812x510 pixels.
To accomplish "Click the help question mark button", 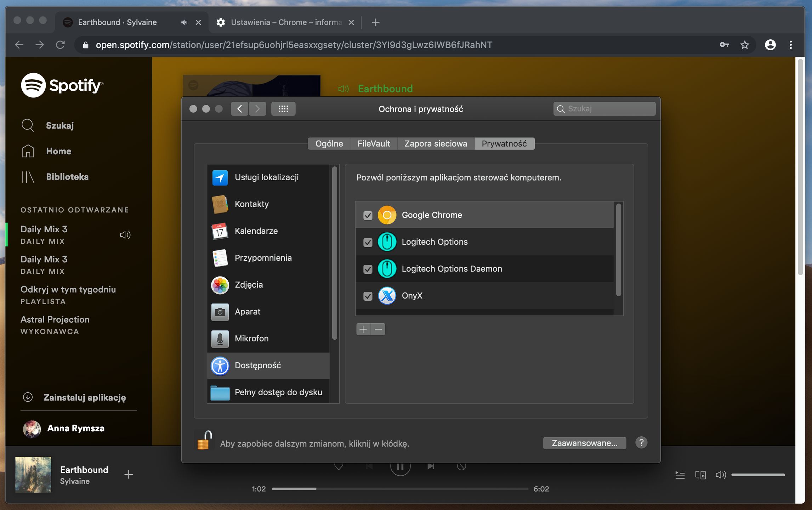I will pos(641,443).
